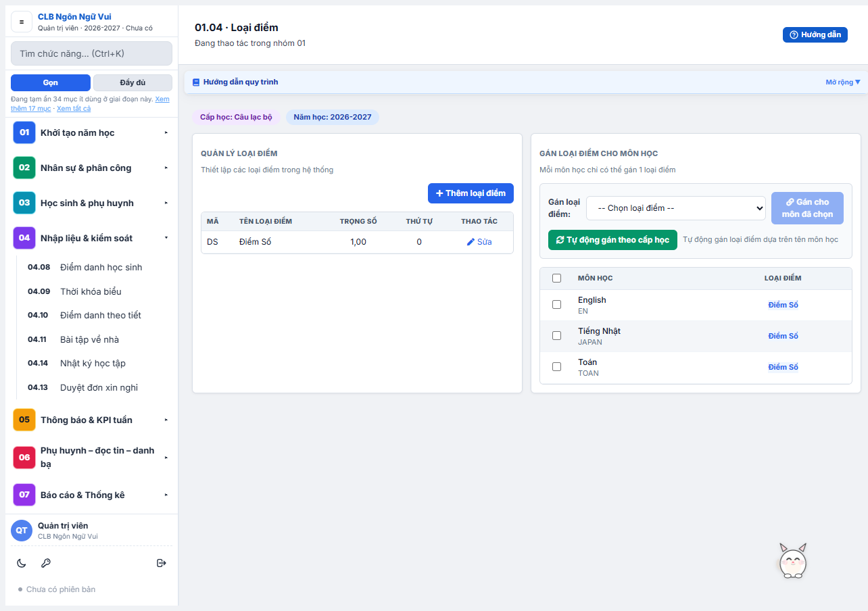Open the Chọn loại điểm dropdown
Viewport: 868px width, 611px height.
click(675, 208)
